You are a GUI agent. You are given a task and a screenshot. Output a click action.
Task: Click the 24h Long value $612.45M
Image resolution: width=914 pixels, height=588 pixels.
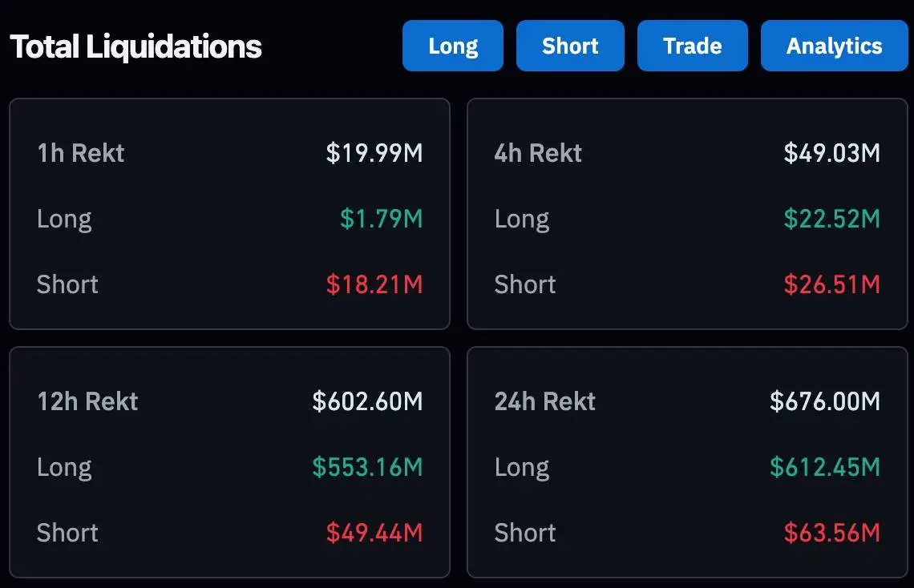(x=825, y=467)
